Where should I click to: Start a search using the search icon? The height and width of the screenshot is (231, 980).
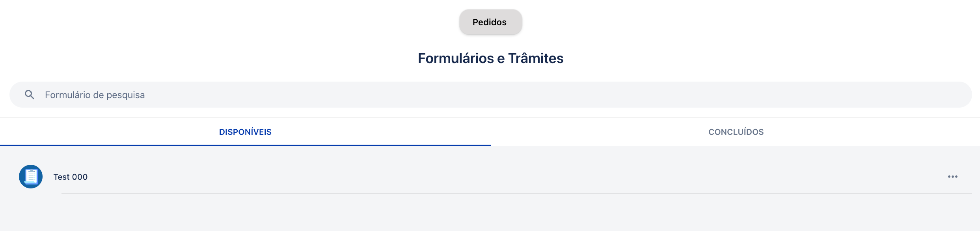(30, 95)
